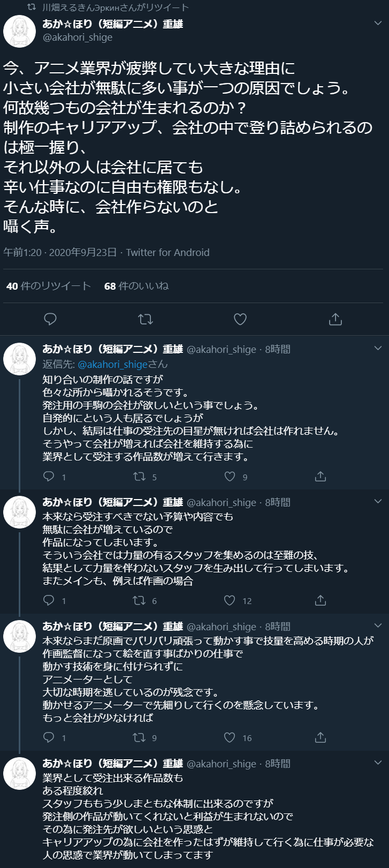The height and width of the screenshot is (868, 389).
Task: Retweet the main tweet
Action: coord(145,320)
